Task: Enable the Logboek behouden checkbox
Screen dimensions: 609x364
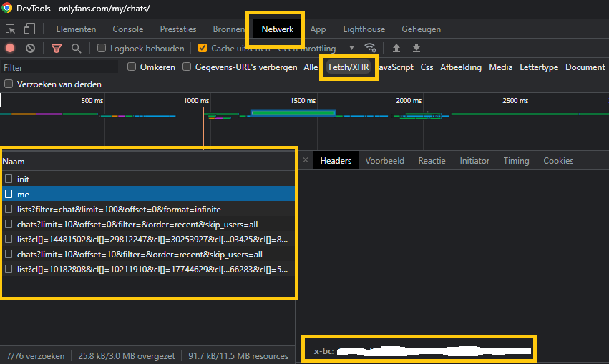Action: coord(102,49)
